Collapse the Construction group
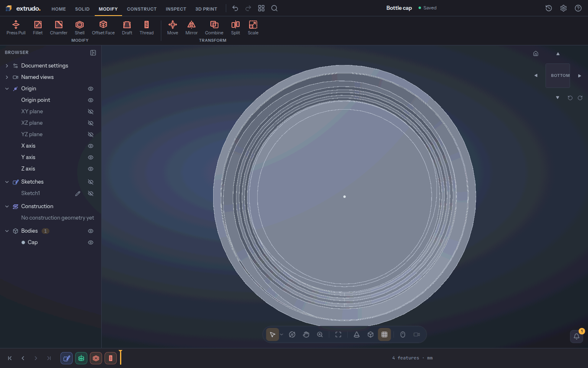This screenshot has height=368, width=588. [7, 206]
